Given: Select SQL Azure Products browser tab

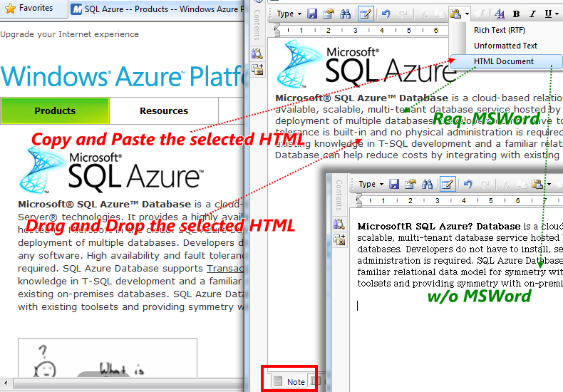Looking at the screenshot, I should click(x=158, y=9).
